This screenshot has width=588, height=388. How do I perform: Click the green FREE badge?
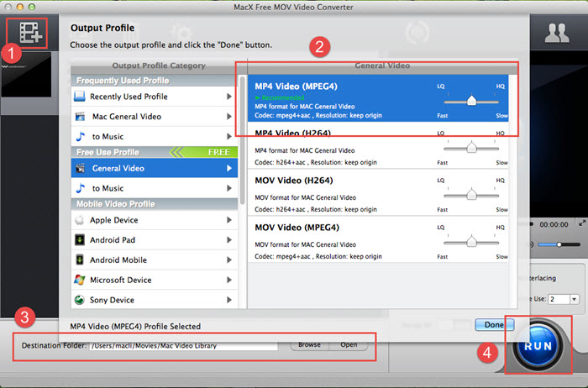(204, 152)
